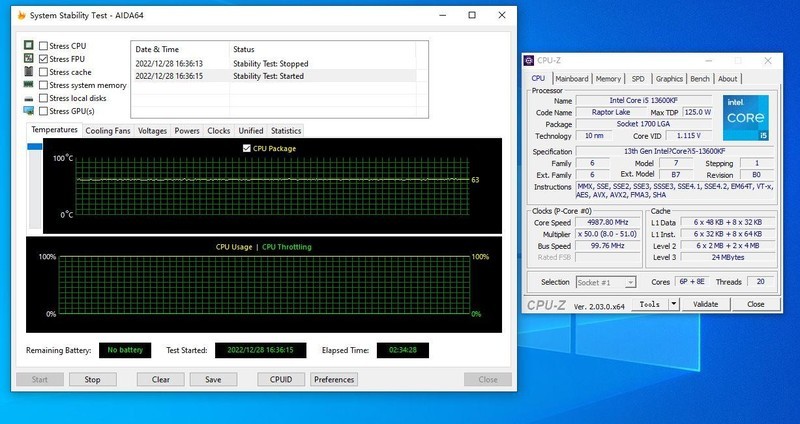The image size is (800, 424).
Task: Click the Date & Time column header
Action: [180, 49]
